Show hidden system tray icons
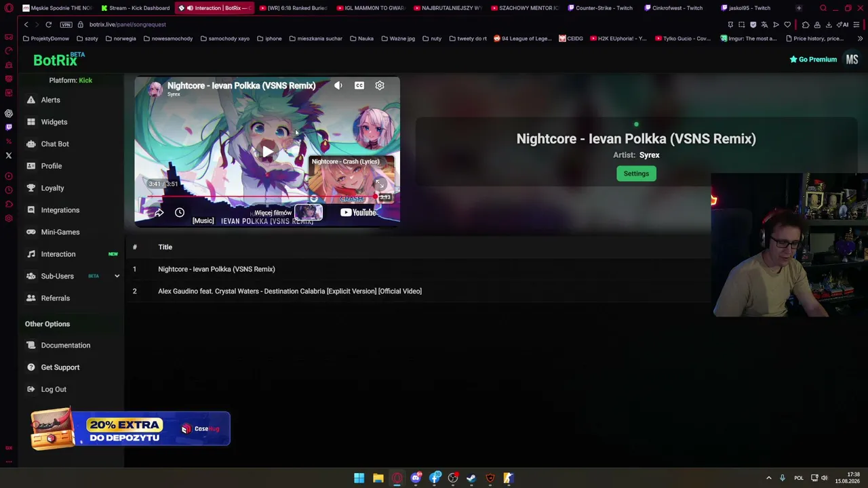Screen dimensions: 868x488 point(768,478)
